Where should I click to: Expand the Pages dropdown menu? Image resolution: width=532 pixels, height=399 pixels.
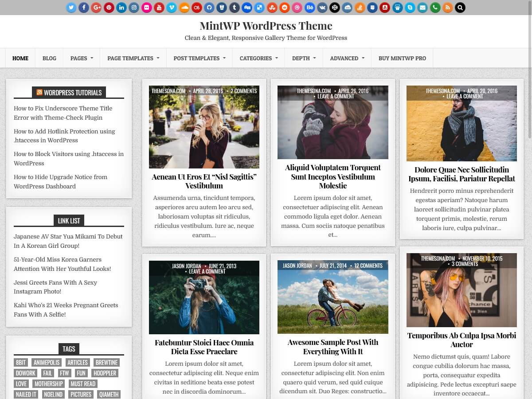(x=82, y=58)
